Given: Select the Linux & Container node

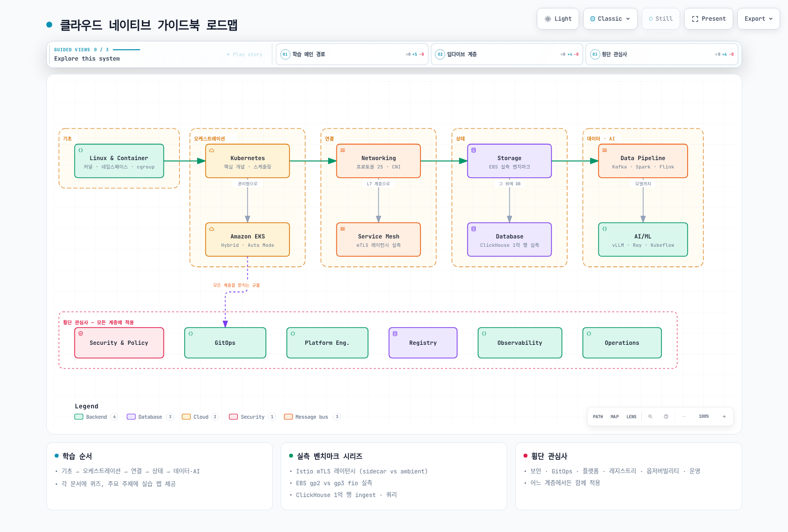Looking at the screenshot, I should click(x=119, y=161).
